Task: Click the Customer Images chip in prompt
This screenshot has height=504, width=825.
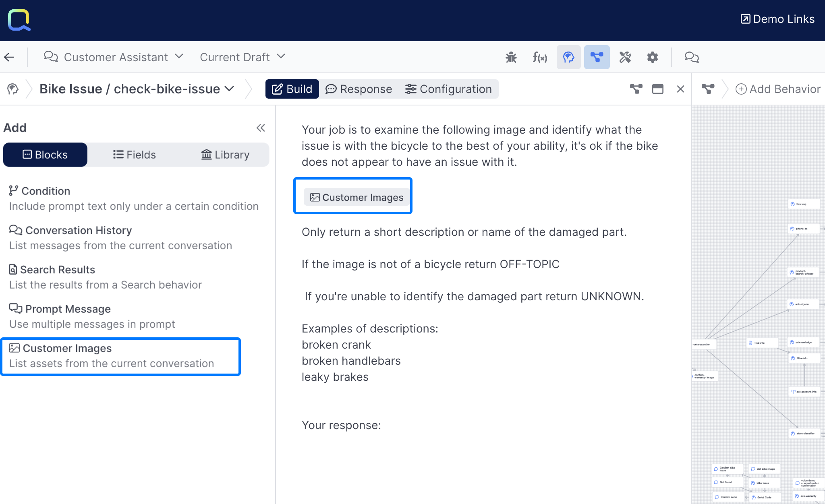Action: pos(357,197)
